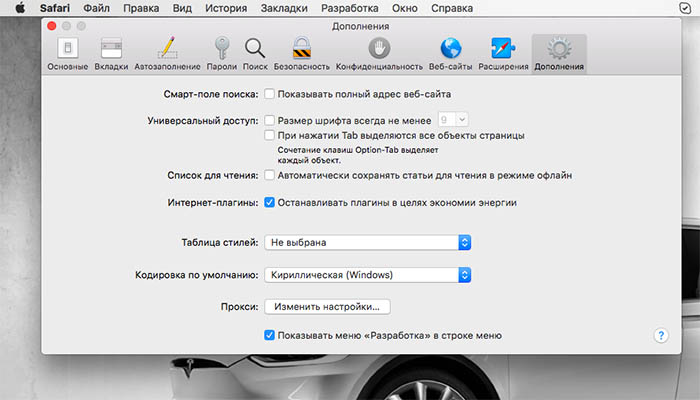This screenshot has width=700, height=400.
Task: Open the Закладки menu
Action: pos(284,8)
